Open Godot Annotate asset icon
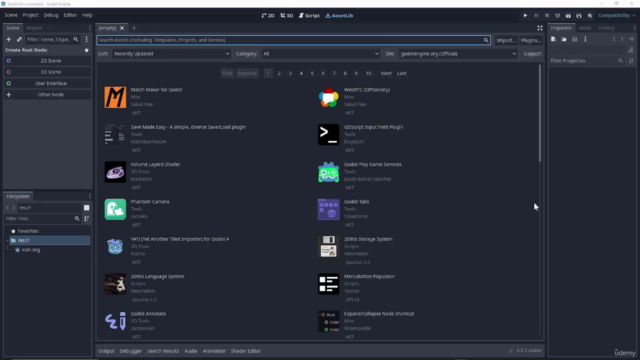Viewport: 640px width, 360px height. click(x=115, y=322)
